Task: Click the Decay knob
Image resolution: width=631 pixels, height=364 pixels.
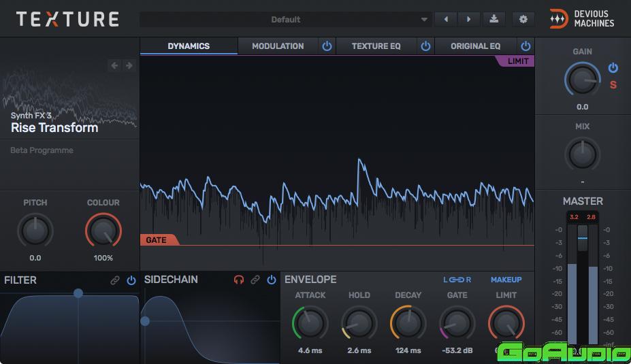Action: coord(408,323)
